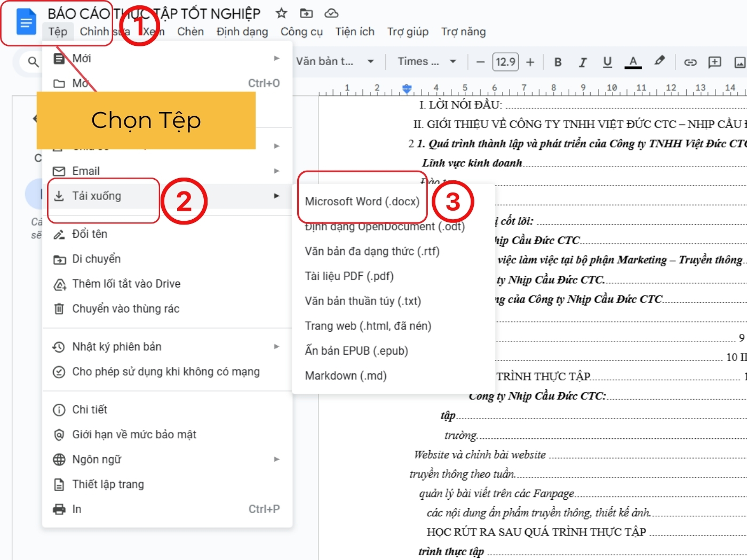
Task: Click the line Website và chỉnh bài website
Action: 480,455
